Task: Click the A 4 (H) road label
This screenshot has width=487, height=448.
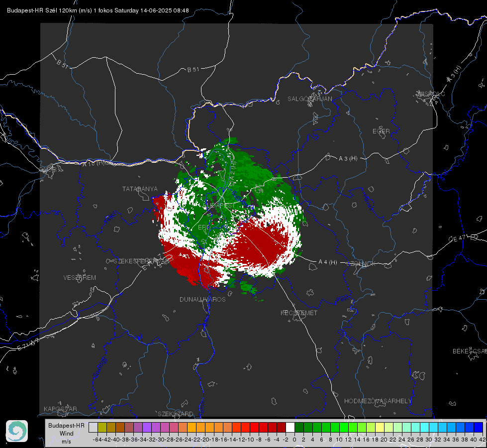Action: (328, 262)
